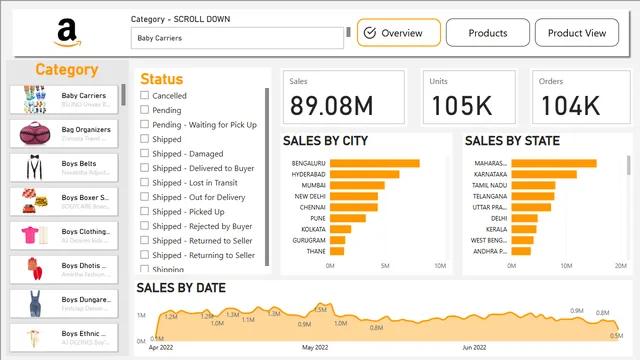Click the Units 105K card
The image size is (640, 360).
(469, 97)
